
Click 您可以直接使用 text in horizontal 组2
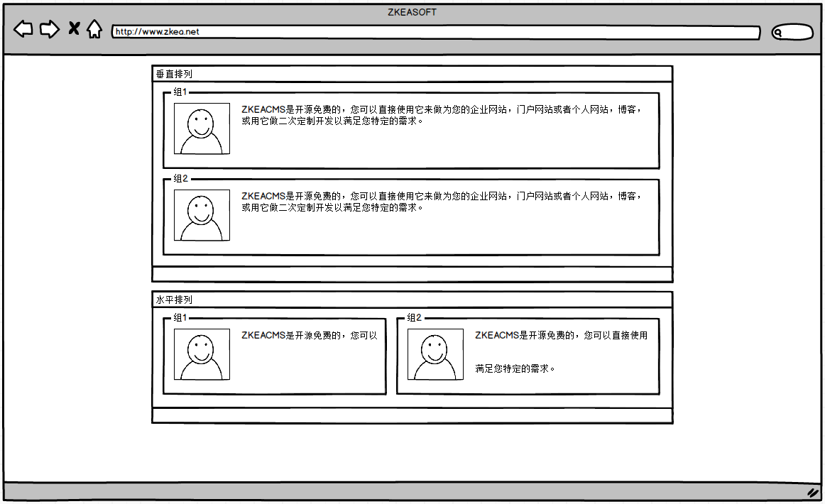[x=616, y=335]
